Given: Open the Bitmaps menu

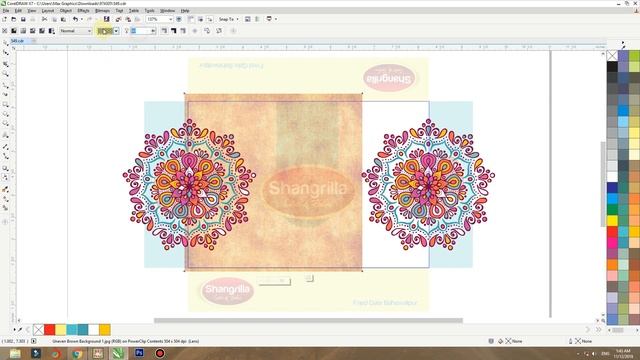Looking at the screenshot, I should [x=102, y=11].
